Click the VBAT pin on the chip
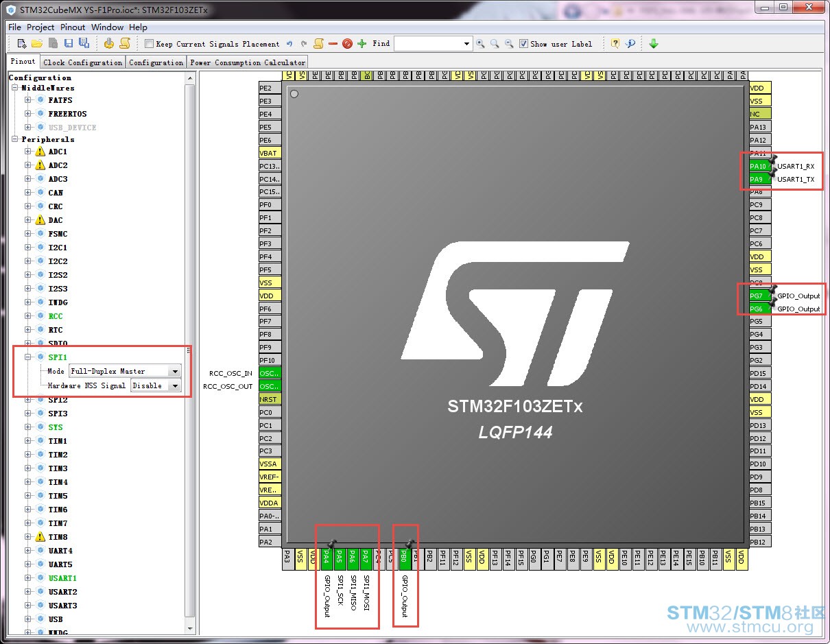830x644 pixels. coord(270,153)
